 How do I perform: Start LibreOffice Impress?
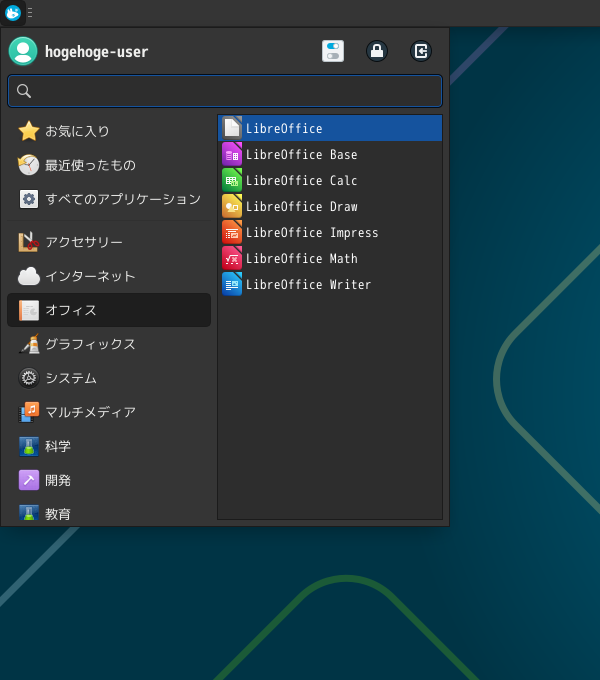click(x=312, y=233)
